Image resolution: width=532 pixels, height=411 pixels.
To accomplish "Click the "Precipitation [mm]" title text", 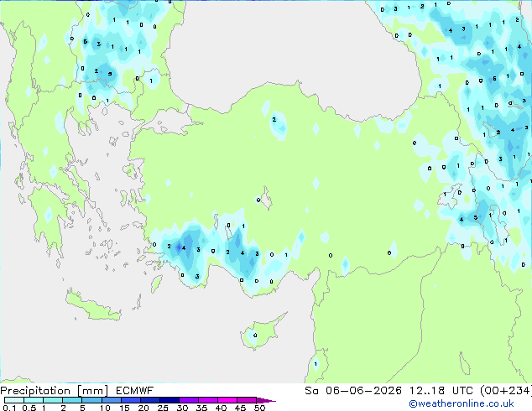I will click(55, 391).
